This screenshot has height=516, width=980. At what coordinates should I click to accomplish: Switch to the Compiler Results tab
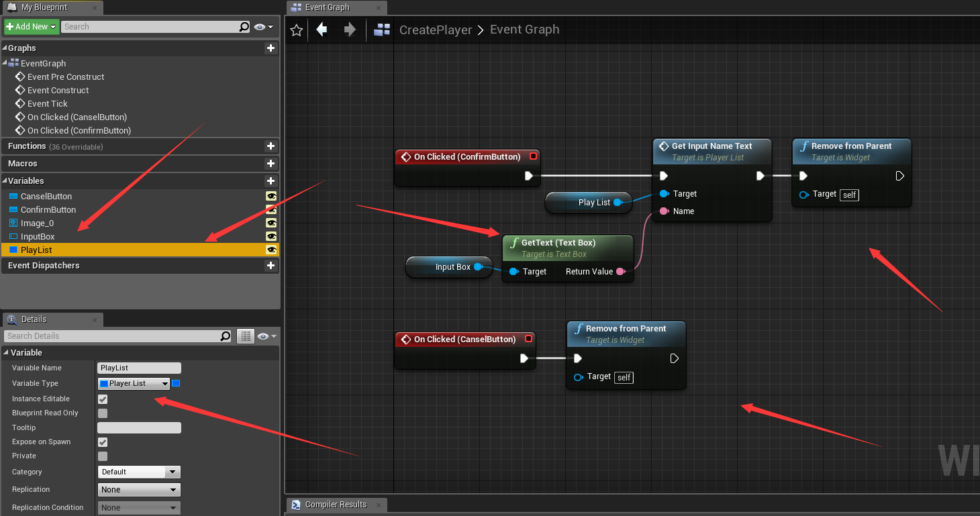[336, 504]
